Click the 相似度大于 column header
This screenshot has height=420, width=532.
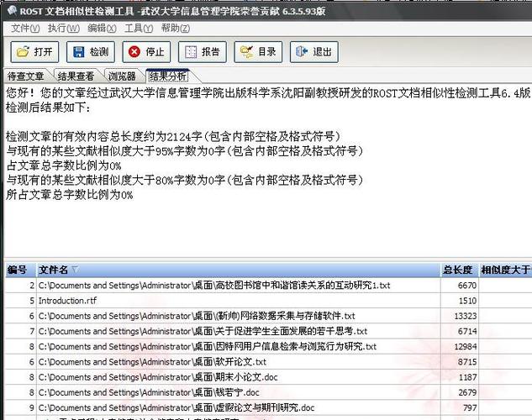click(x=505, y=270)
